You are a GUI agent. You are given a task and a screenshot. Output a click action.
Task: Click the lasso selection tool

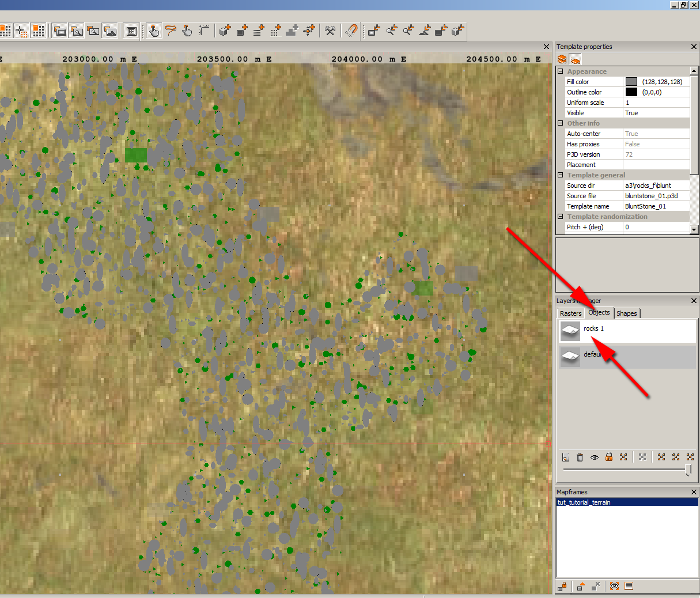pyautogui.click(x=170, y=31)
